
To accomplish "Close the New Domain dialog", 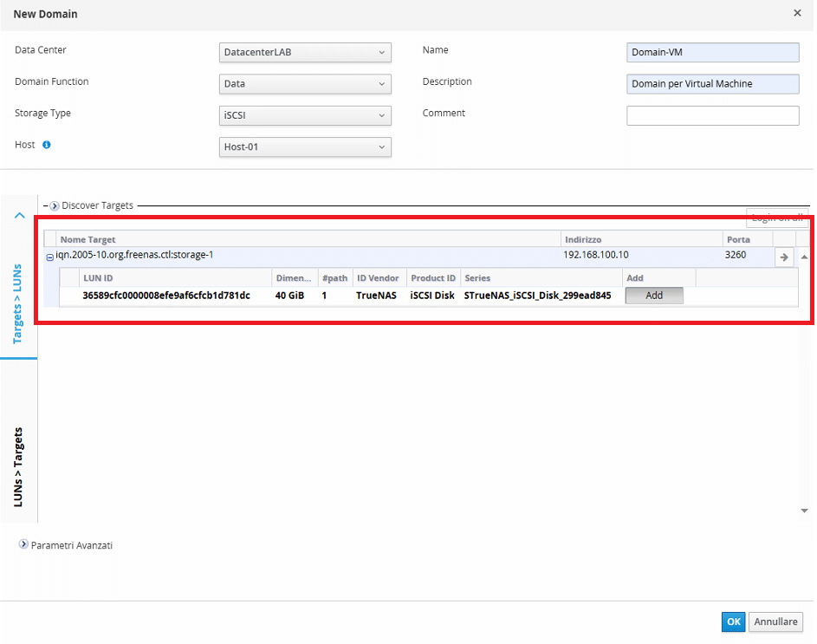I will tap(797, 13).
